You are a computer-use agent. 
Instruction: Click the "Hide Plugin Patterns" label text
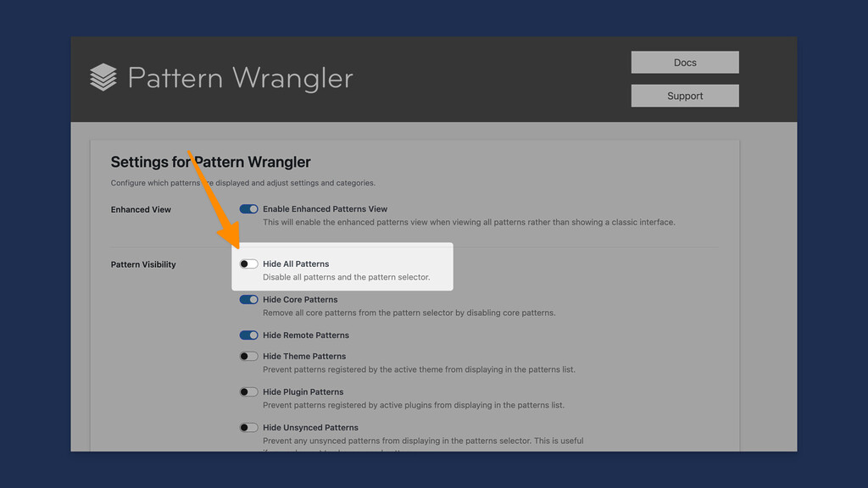(x=303, y=391)
